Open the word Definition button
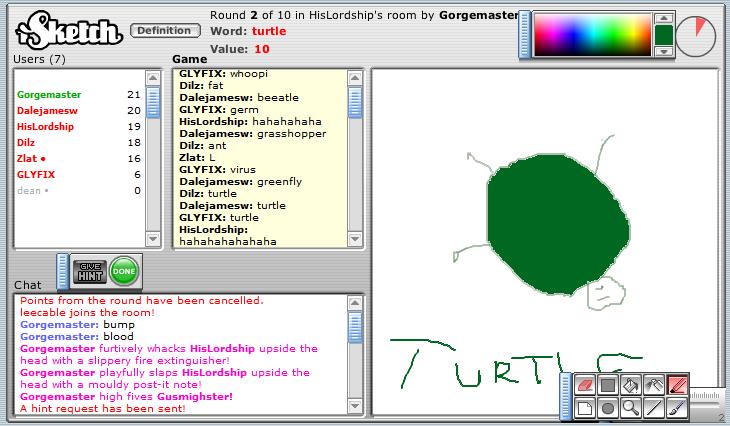Image resolution: width=730 pixels, height=426 pixels. tap(164, 31)
